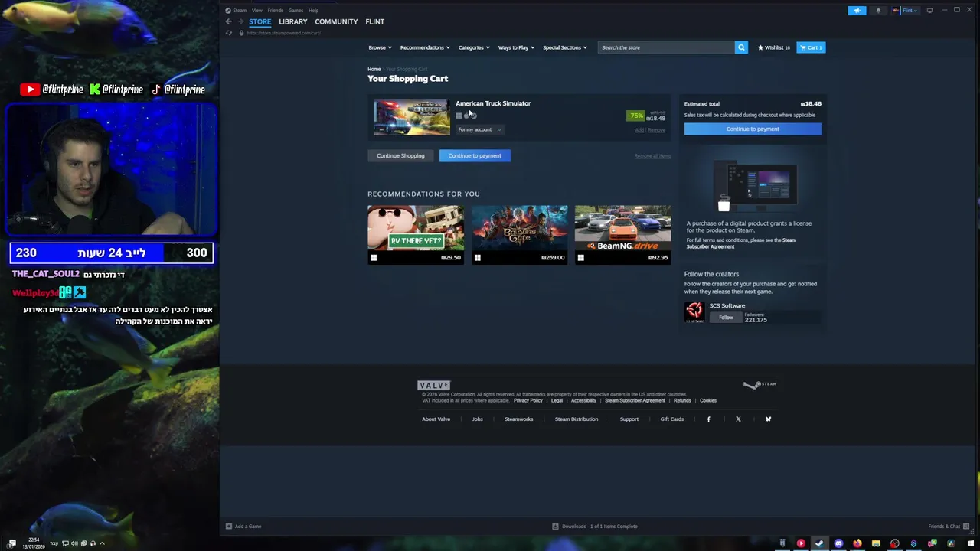The image size is (980, 551).
Task: Open the Refunds footer link
Action: coord(682,400)
